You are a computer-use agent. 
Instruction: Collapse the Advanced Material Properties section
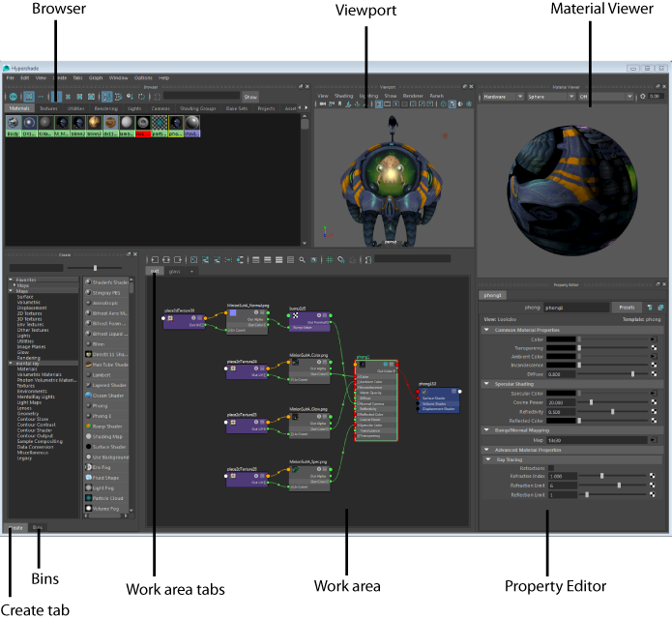pos(486,450)
